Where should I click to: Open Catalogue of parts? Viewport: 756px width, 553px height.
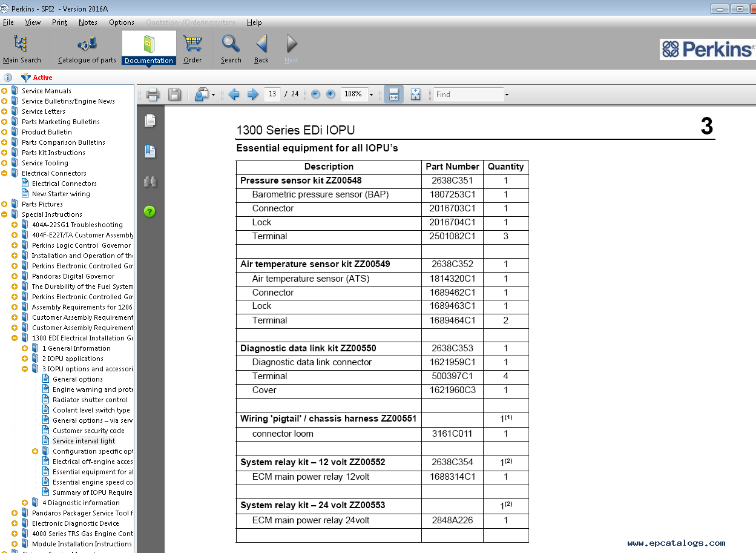pyautogui.click(x=87, y=48)
